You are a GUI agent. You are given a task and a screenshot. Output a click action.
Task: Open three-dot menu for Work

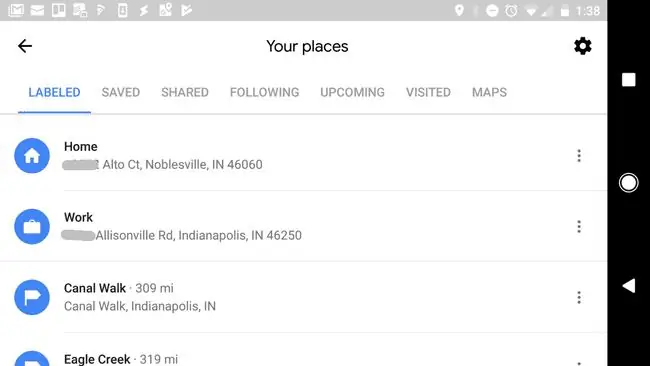579,226
